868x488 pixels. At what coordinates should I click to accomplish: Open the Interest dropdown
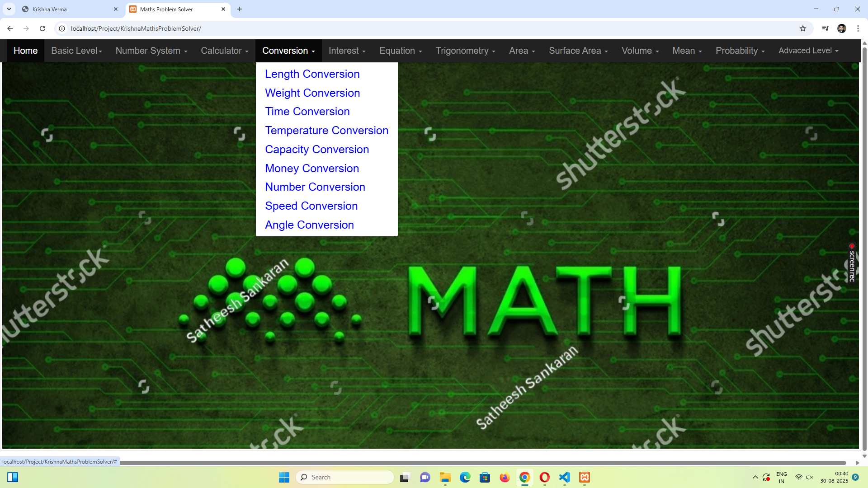tap(347, 51)
